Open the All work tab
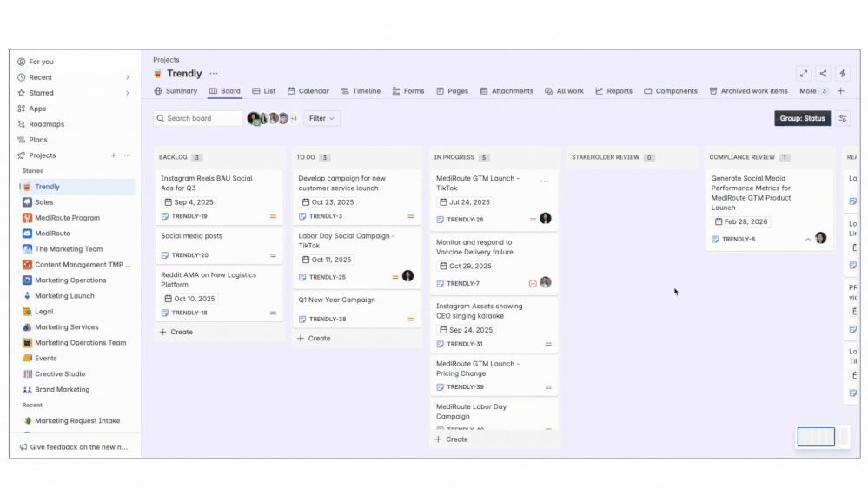Screen dimensions: 868x488 tap(564, 91)
